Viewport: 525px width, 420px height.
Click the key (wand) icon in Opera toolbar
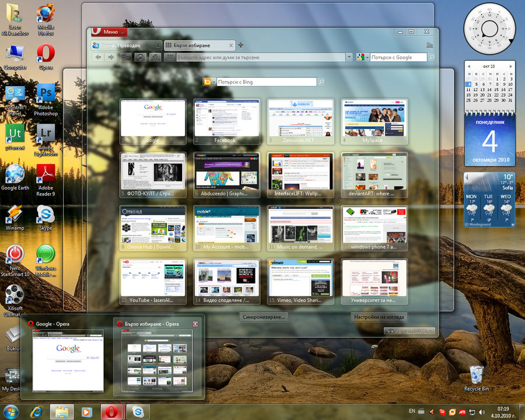[126, 57]
